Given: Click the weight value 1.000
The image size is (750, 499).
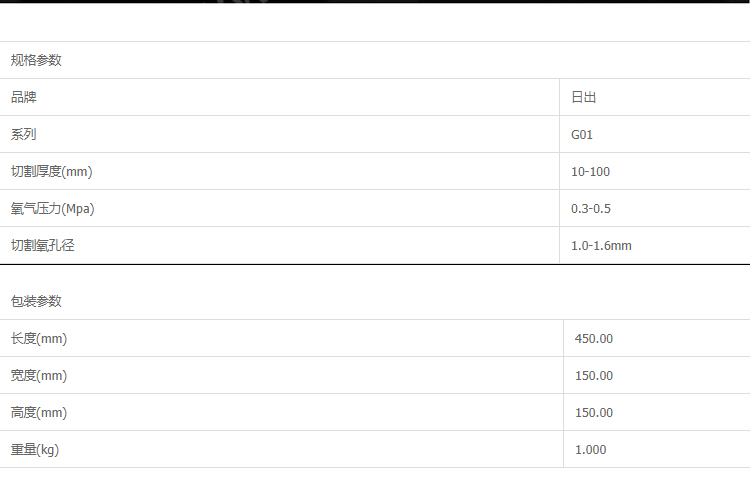Looking at the screenshot, I should coord(591,449).
